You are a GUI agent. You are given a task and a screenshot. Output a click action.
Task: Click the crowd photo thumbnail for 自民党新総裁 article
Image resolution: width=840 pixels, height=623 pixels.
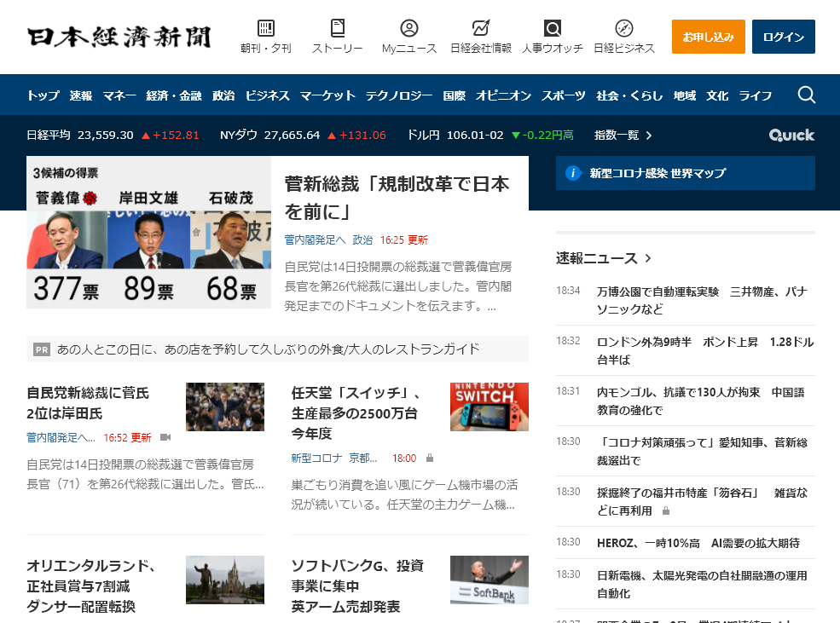click(x=225, y=407)
